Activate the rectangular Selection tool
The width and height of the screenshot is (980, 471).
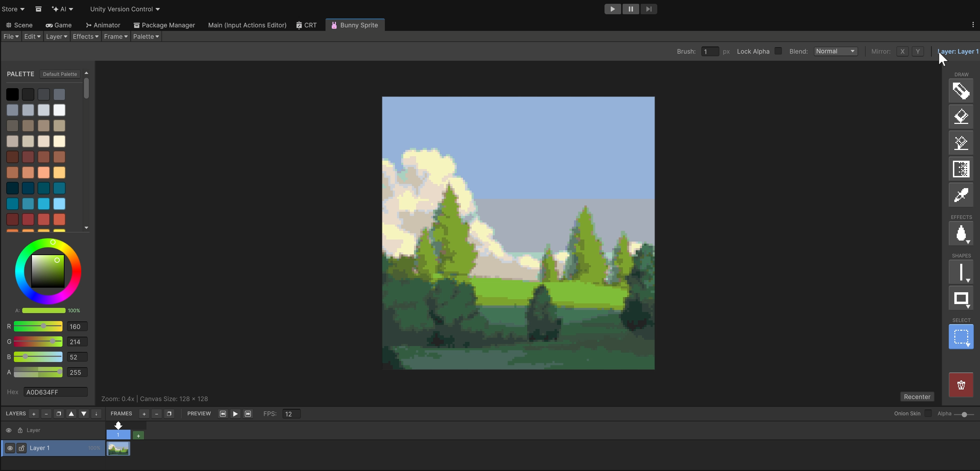pyautogui.click(x=961, y=337)
